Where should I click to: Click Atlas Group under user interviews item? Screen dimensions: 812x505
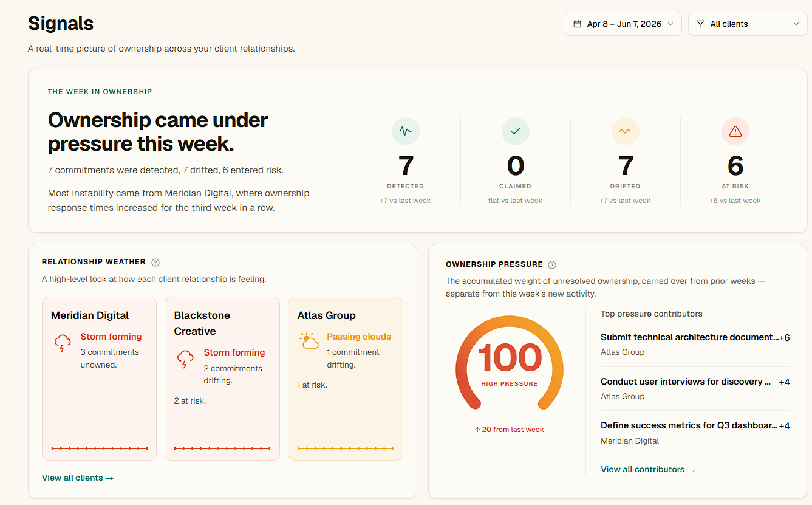(623, 396)
